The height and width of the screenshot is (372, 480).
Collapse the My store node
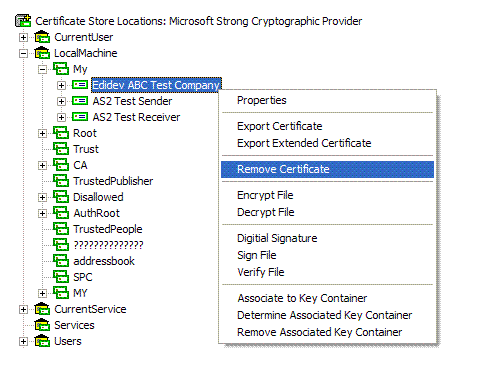(42, 69)
